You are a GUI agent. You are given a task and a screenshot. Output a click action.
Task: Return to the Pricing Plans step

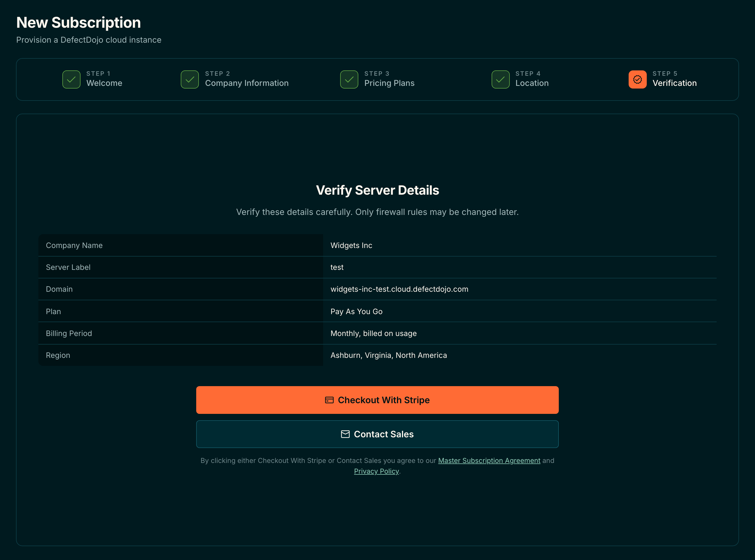click(389, 83)
